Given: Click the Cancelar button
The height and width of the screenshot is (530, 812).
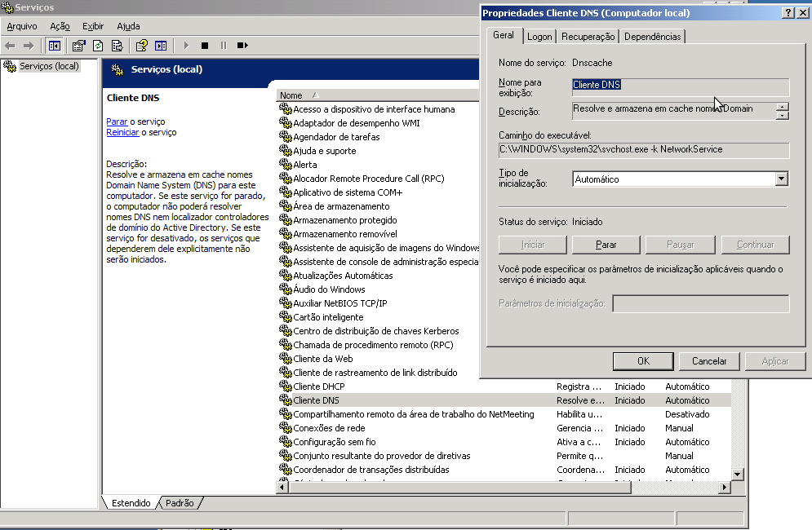Looking at the screenshot, I should pos(709,361).
